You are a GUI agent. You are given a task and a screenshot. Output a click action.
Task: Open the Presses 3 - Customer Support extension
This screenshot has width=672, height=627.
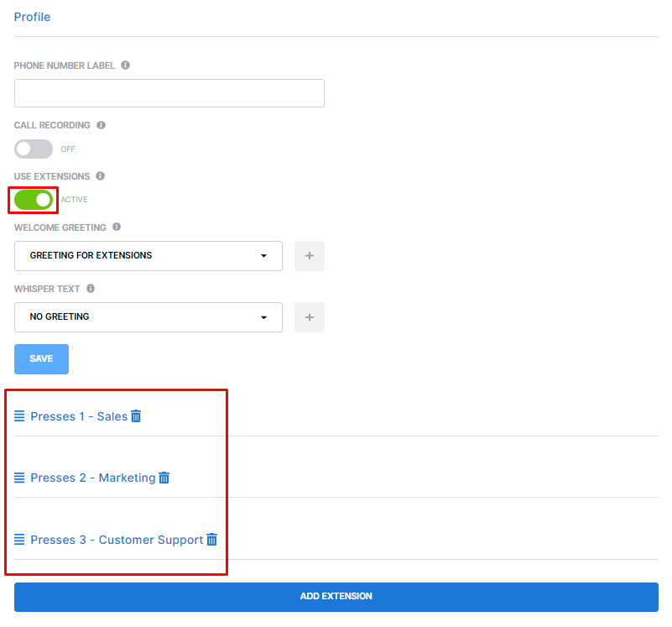click(x=117, y=540)
